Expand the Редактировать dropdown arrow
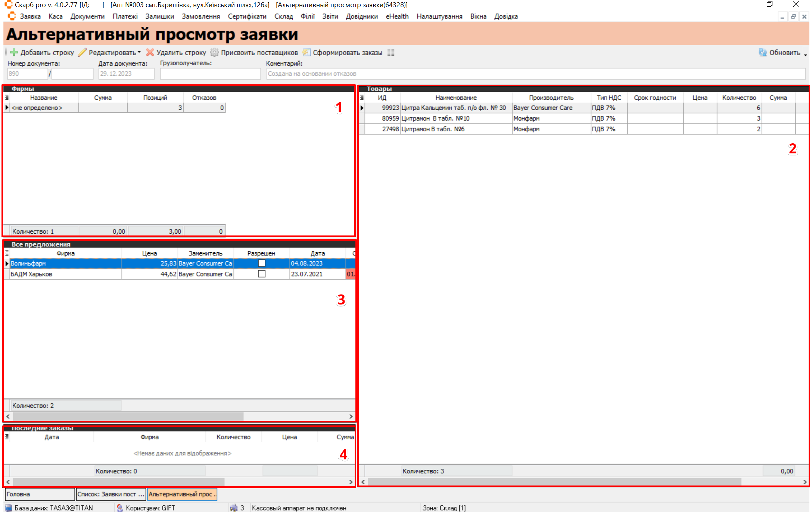 click(x=139, y=53)
